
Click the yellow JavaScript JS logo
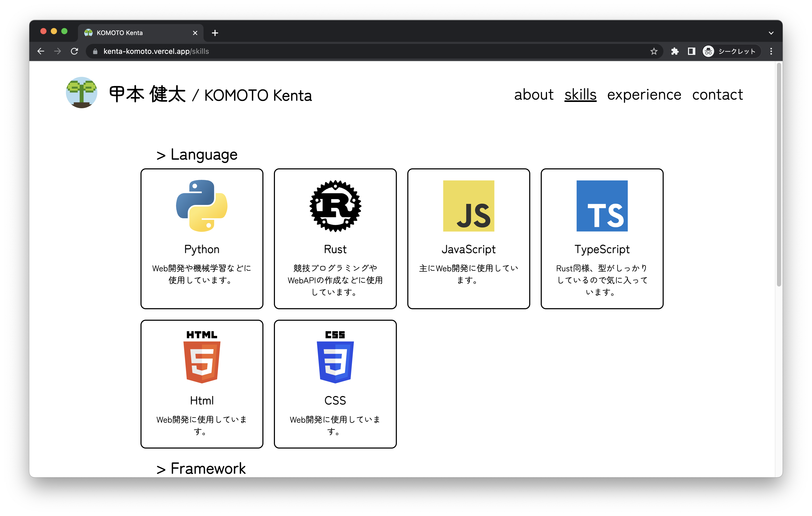point(468,206)
